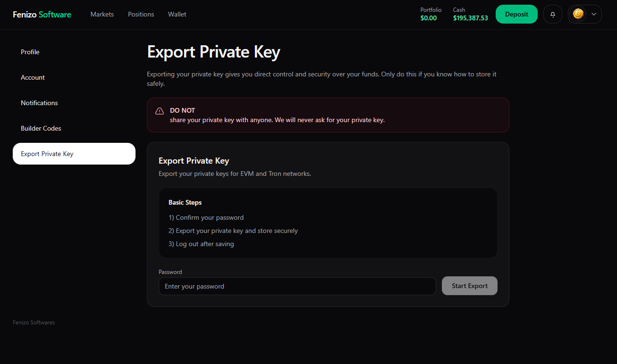Select Export Private Key in the sidebar
The height and width of the screenshot is (364, 617).
(47, 153)
